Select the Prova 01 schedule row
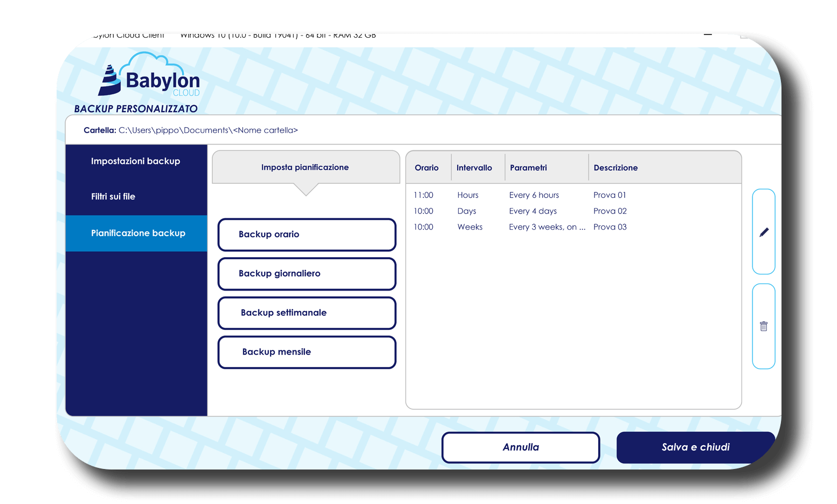Screen dimensions: 837x504 tap(573, 195)
